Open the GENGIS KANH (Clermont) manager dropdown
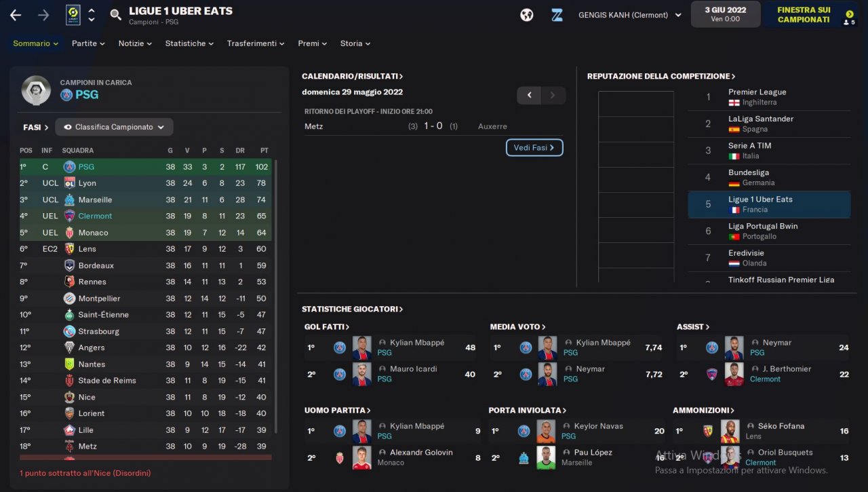The image size is (868, 492). coord(630,15)
